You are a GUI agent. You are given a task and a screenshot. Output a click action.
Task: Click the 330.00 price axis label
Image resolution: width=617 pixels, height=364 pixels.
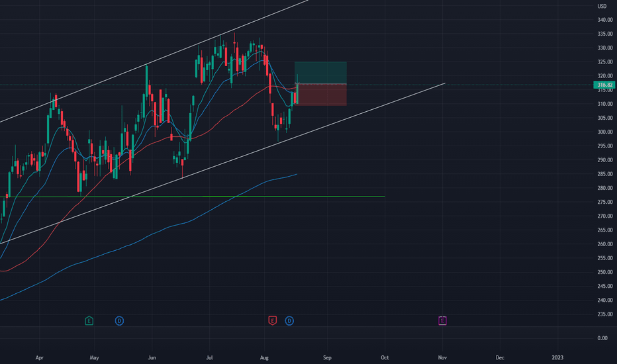(x=605, y=48)
